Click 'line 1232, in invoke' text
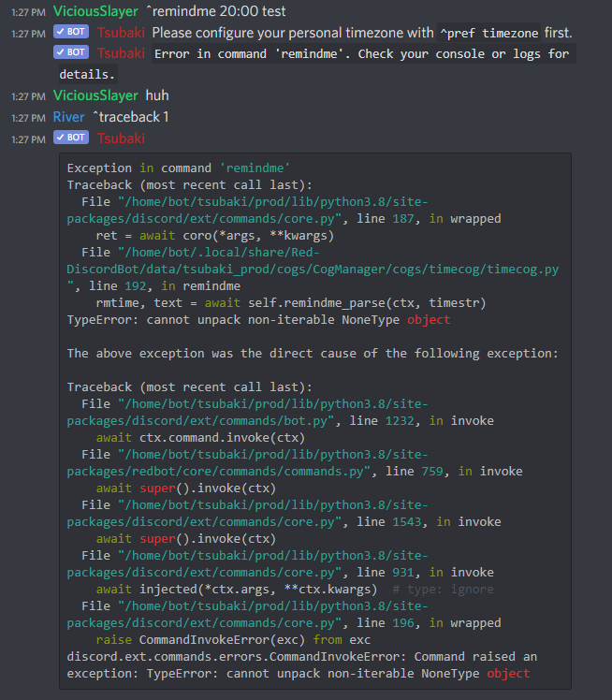Viewport: 612px width, 700px height. [x=422, y=421]
